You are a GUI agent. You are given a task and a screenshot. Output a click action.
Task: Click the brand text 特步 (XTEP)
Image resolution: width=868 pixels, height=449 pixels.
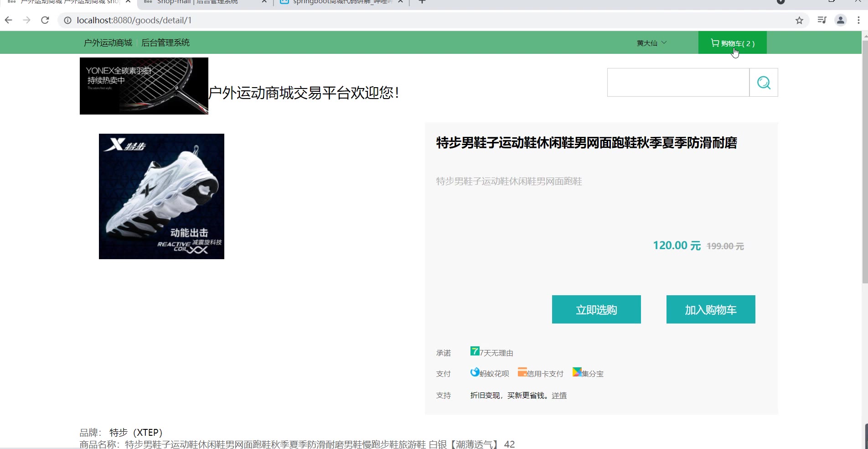click(x=136, y=433)
